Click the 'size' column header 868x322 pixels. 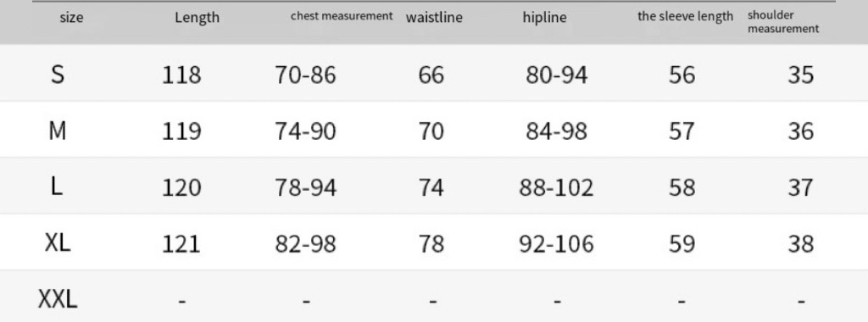pyautogui.click(x=71, y=18)
